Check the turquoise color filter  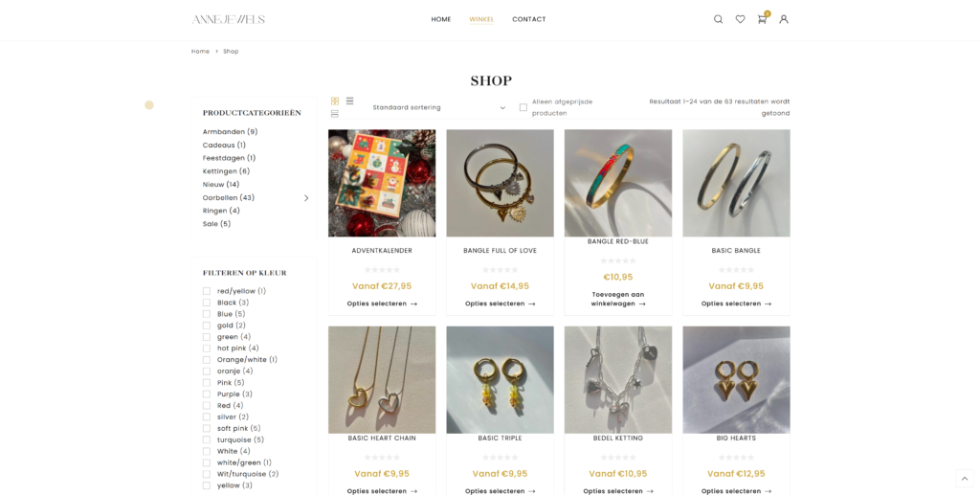[x=207, y=440]
